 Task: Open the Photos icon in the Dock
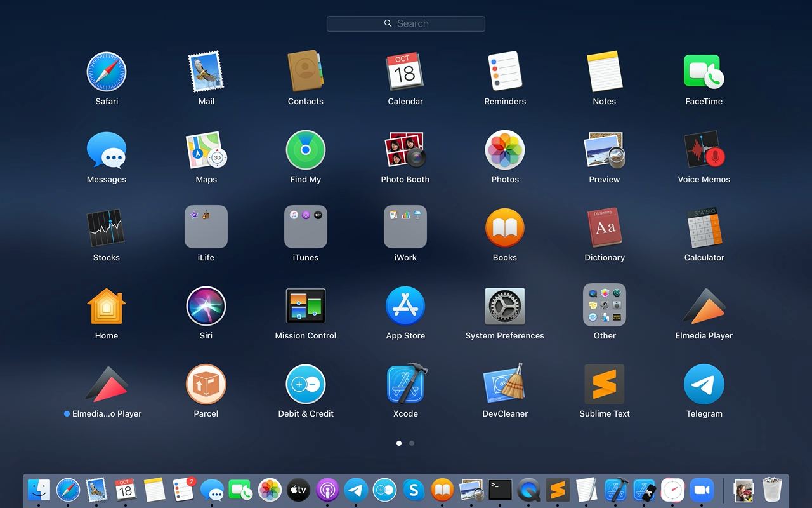[270, 490]
